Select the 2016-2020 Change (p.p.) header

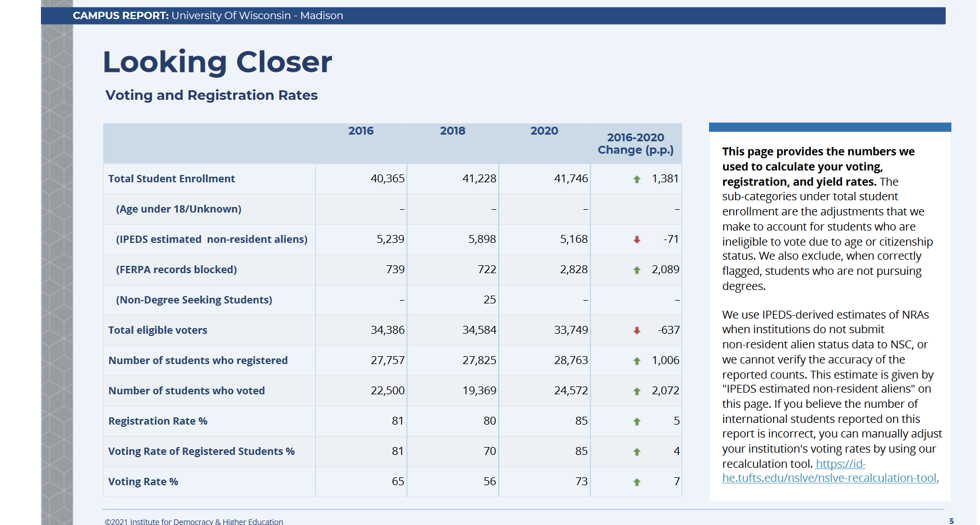(636, 144)
